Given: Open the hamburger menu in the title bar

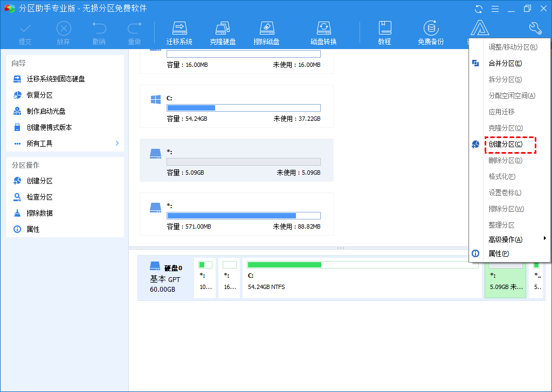Looking at the screenshot, I should [495, 9].
